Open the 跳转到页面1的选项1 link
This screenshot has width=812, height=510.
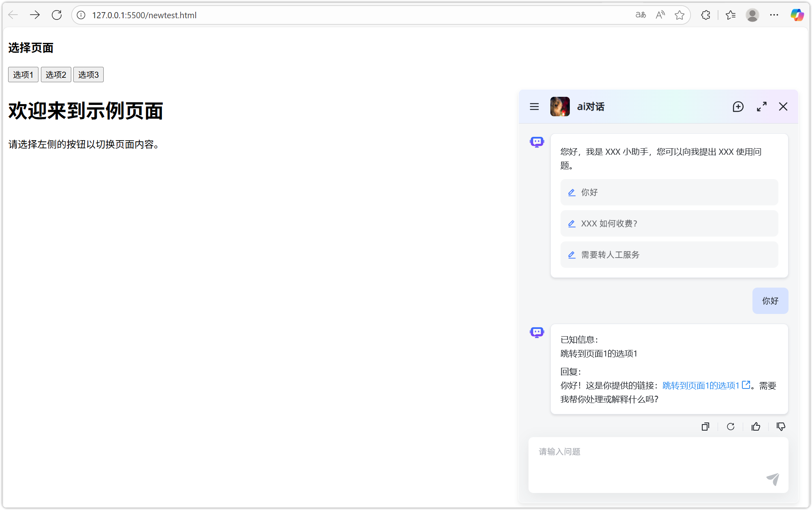point(701,386)
